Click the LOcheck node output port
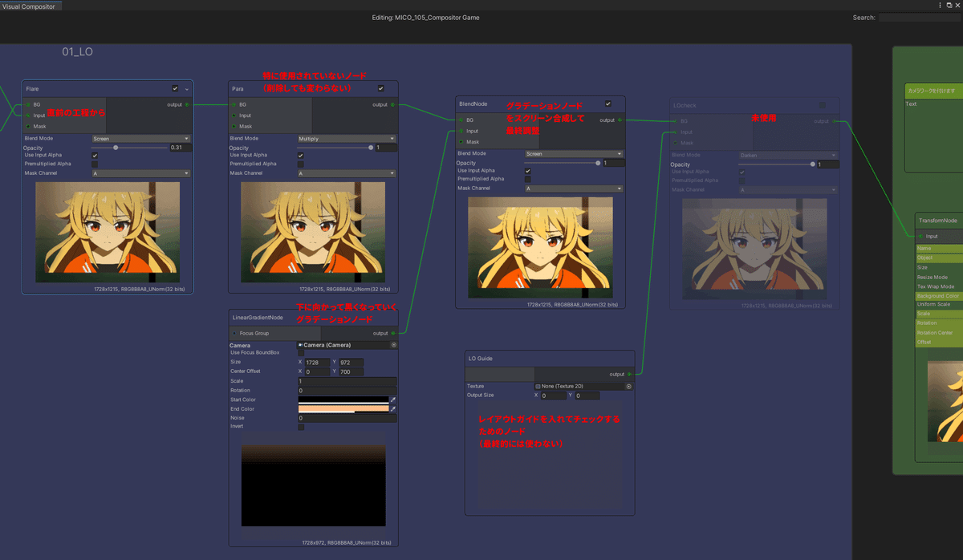Screen dimensions: 963x560 (835, 121)
